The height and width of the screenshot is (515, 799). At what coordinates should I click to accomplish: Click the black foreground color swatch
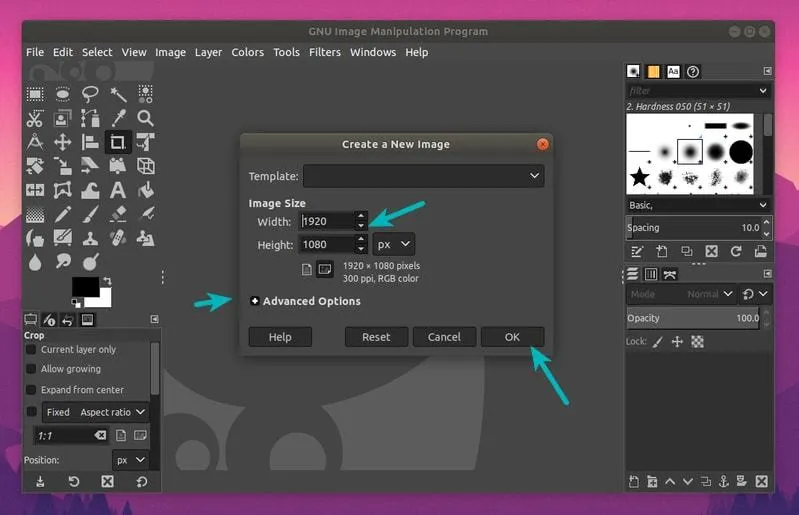[84, 286]
